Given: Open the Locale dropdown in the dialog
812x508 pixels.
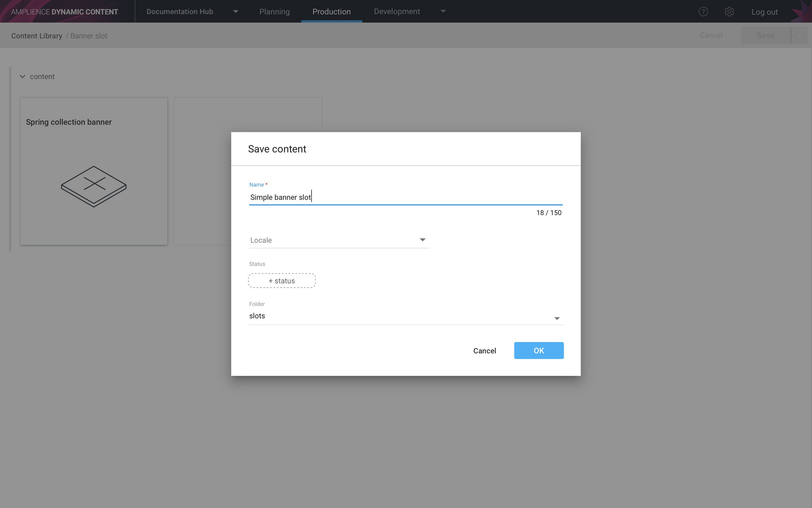Looking at the screenshot, I should pyautogui.click(x=422, y=240).
